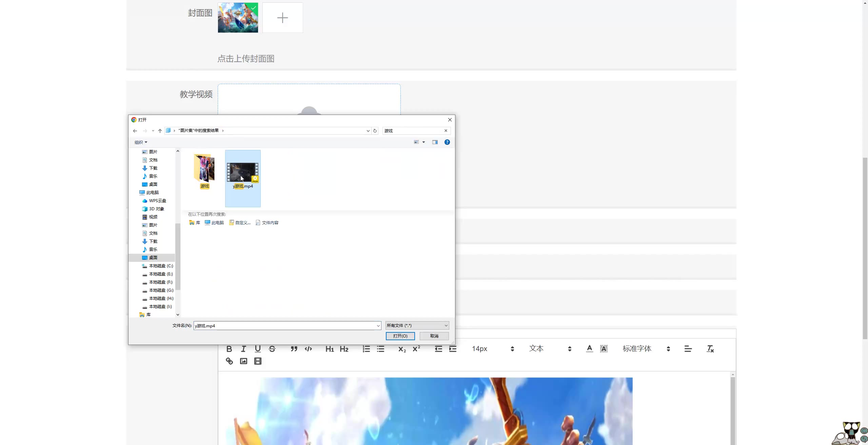Insert a blockquote in editor
Image resolution: width=868 pixels, height=445 pixels.
point(294,349)
